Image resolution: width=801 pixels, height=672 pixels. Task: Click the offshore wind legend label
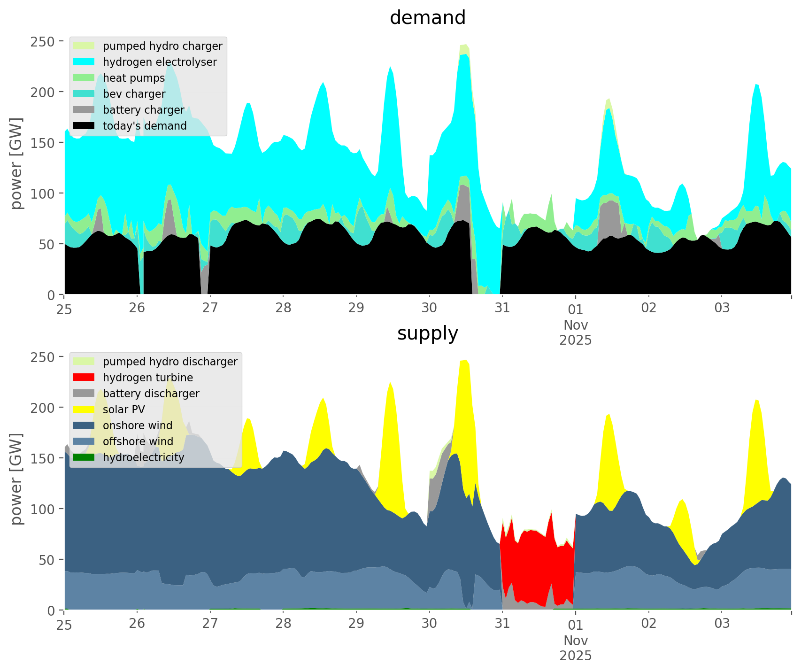(x=138, y=441)
